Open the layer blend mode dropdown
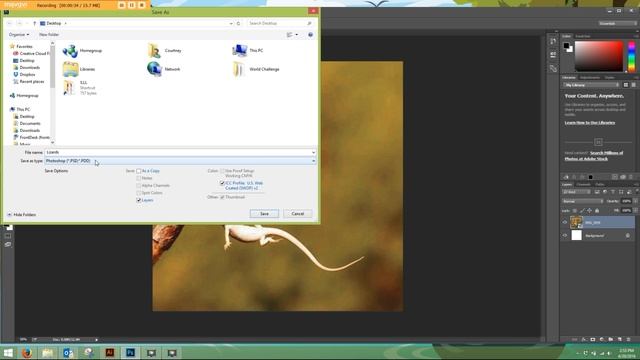 click(x=582, y=201)
